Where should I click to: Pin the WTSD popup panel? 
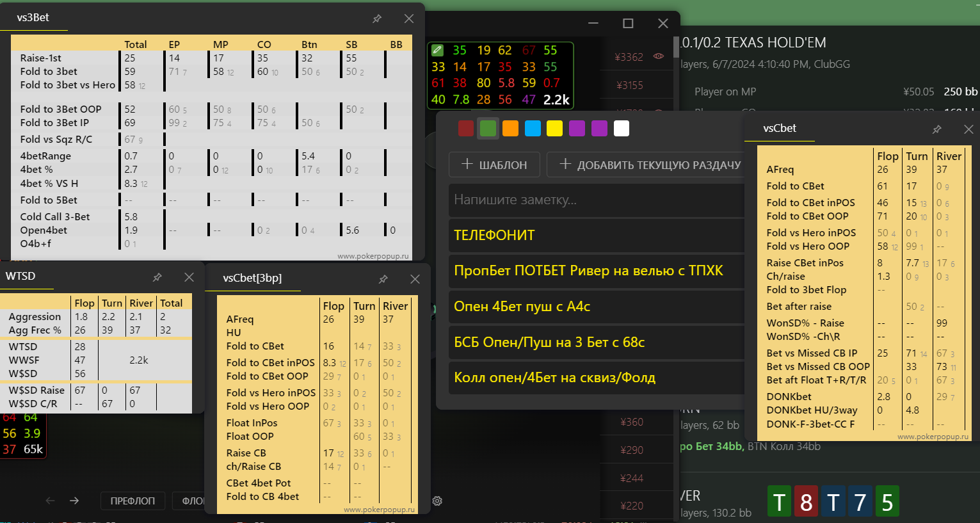point(157,277)
